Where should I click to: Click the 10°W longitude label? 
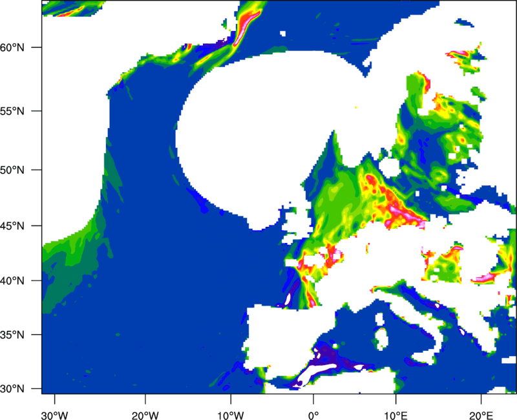(x=230, y=415)
